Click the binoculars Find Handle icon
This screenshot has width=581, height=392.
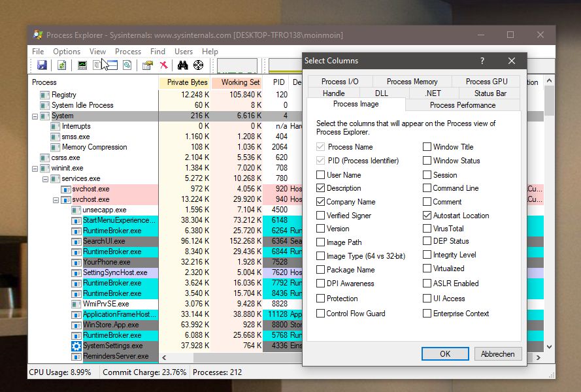pos(183,65)
